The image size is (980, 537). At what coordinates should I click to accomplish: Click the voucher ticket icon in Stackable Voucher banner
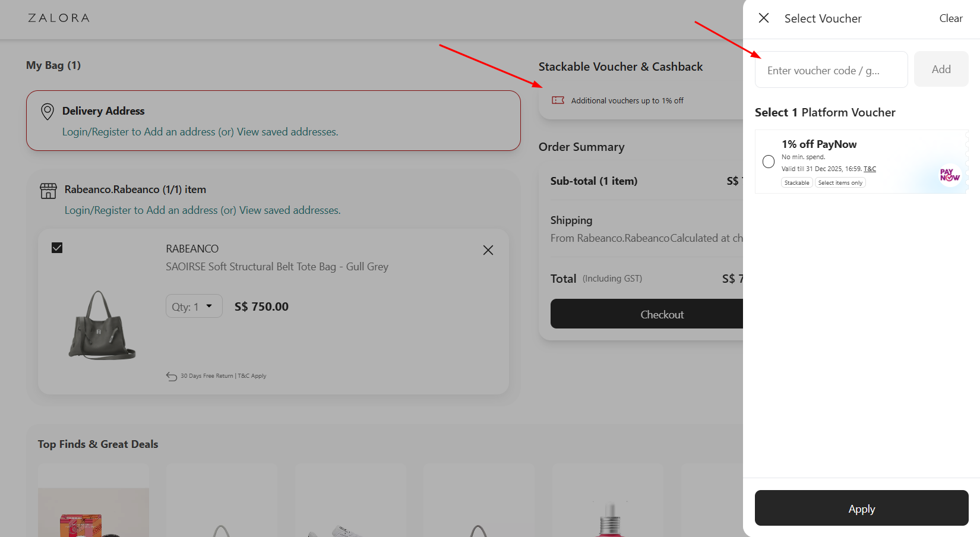558,100
